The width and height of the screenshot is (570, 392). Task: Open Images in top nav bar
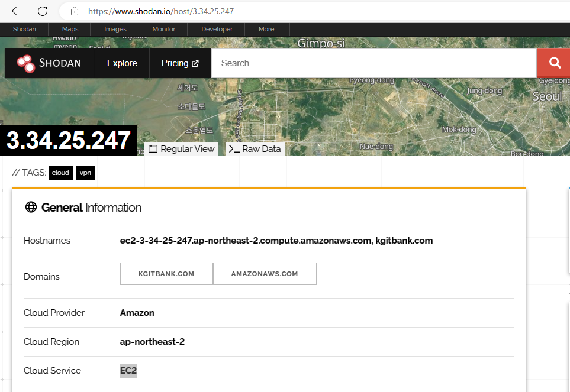(x=115, y=29)
